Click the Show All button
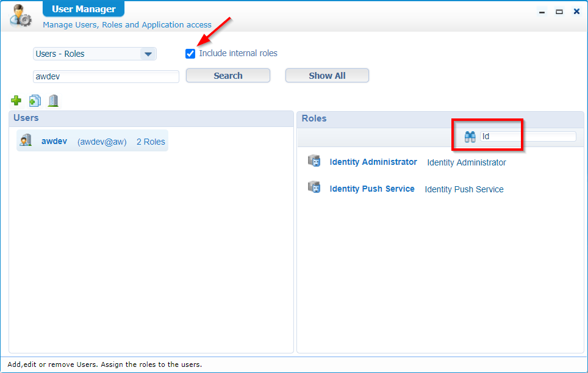Image resolution: width=588 pixels, height=373 pixels. pyautogui.click(x=327, y=76)
